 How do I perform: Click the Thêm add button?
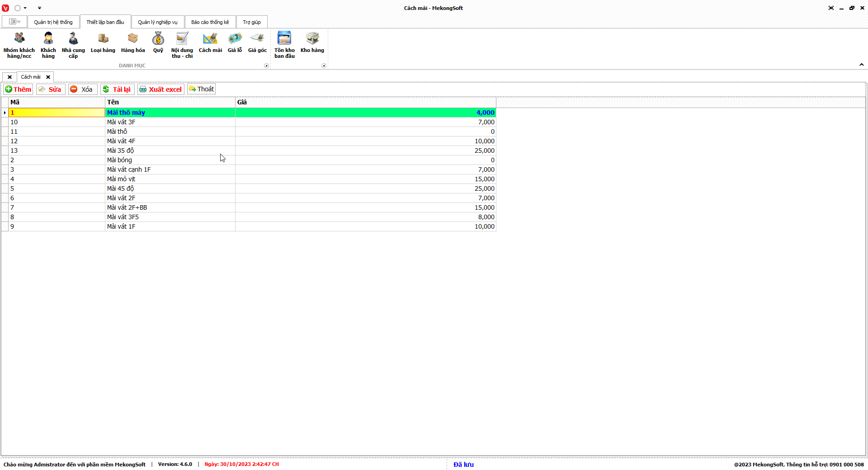(18, 89)
